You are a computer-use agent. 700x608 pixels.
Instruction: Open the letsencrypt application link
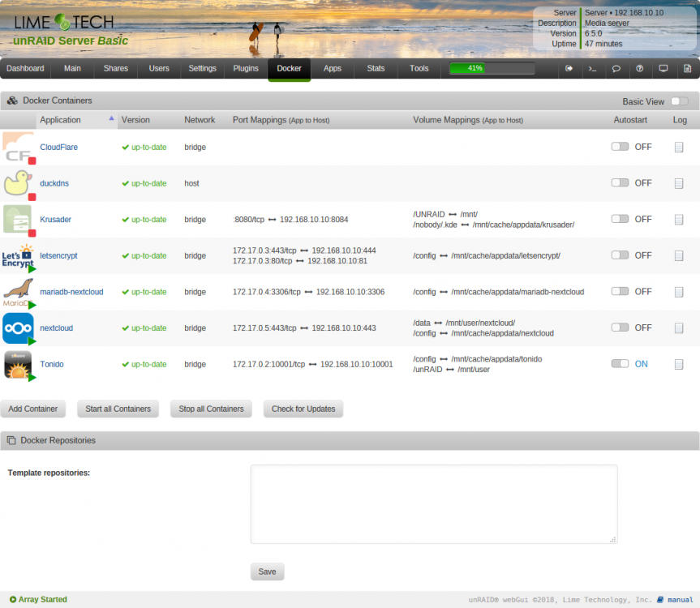(59, 255)
